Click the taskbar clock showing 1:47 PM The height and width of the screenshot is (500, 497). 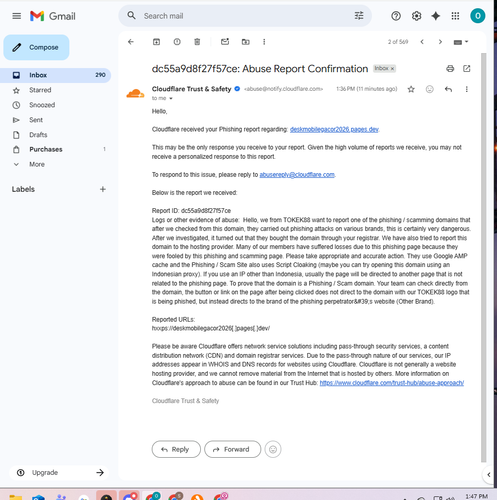point(476,496)
